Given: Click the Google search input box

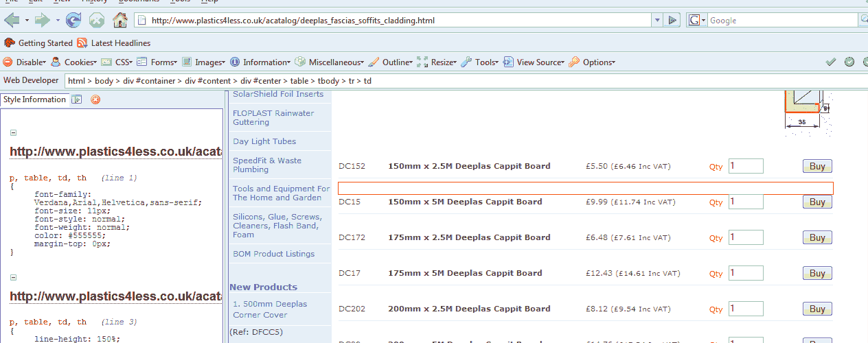Looking at the screenshot, I should 783,21.
